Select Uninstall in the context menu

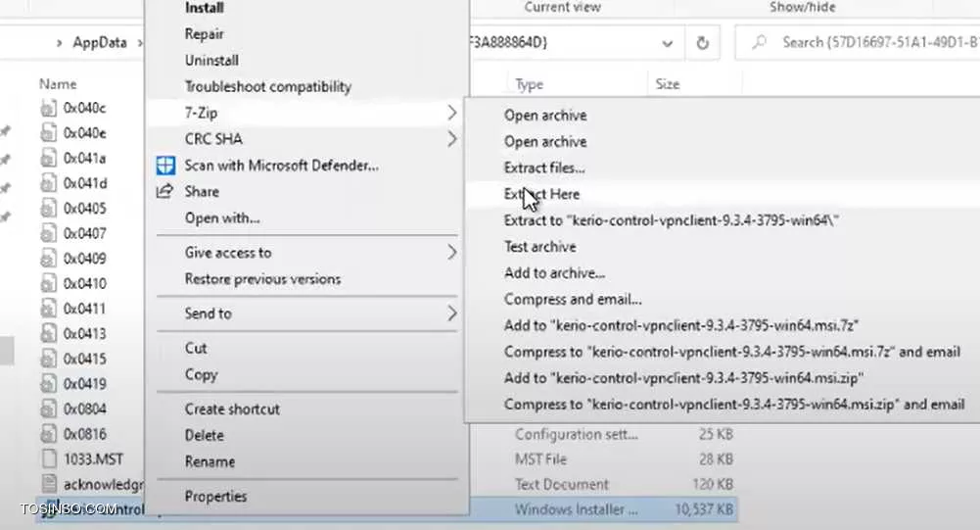tap(211, 60)
